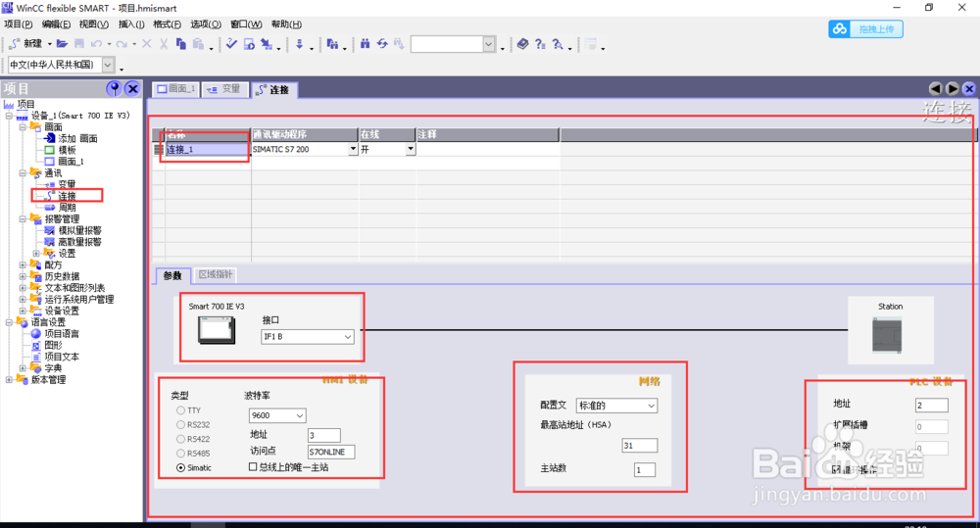The image size is (980, 528).
Task: Open the 格式(F) menu
Action: [167, 24]
